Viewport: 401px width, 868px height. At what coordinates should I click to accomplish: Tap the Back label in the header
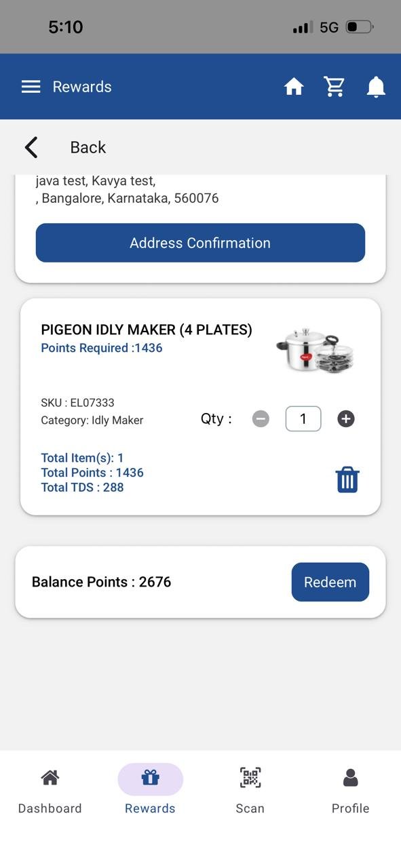(88, 146)
